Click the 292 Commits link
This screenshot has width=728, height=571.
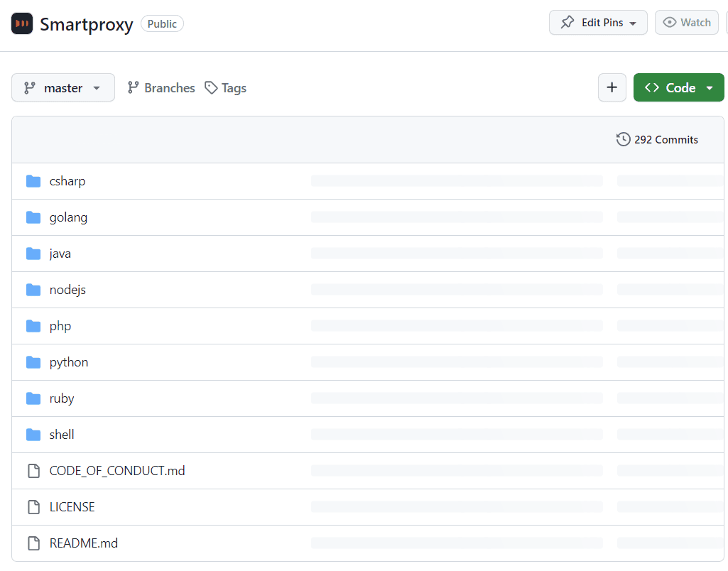(666, 139)
